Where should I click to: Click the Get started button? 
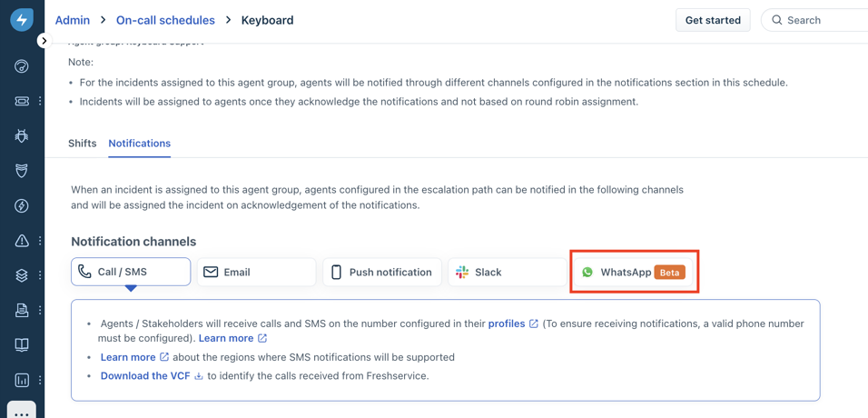coord(713,20)
